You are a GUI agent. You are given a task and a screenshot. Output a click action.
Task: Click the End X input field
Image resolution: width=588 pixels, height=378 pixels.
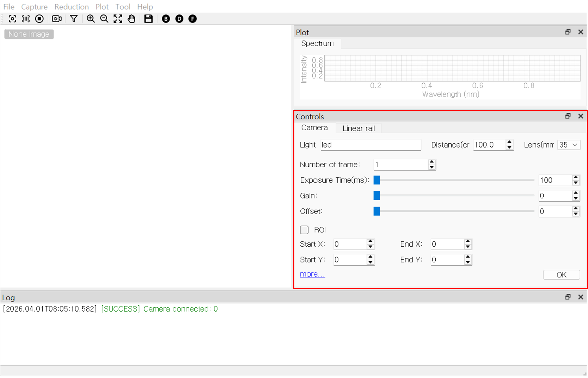coord(447,244)
